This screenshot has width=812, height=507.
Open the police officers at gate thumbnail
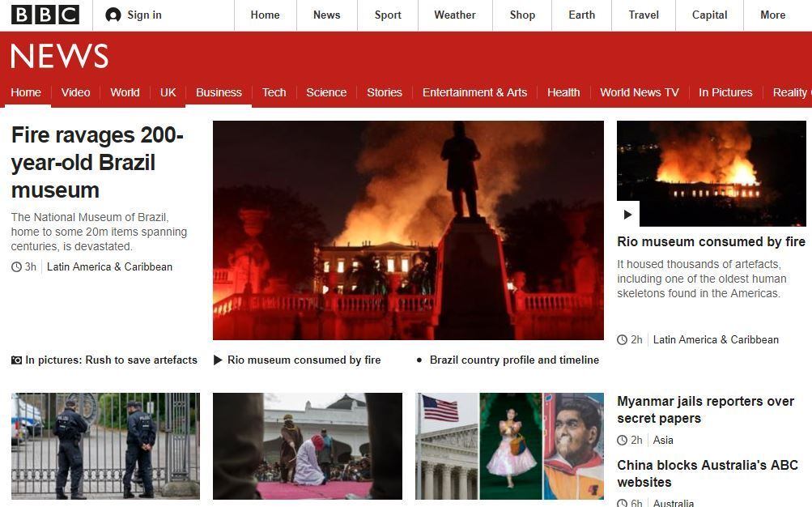tap(105, 446)
